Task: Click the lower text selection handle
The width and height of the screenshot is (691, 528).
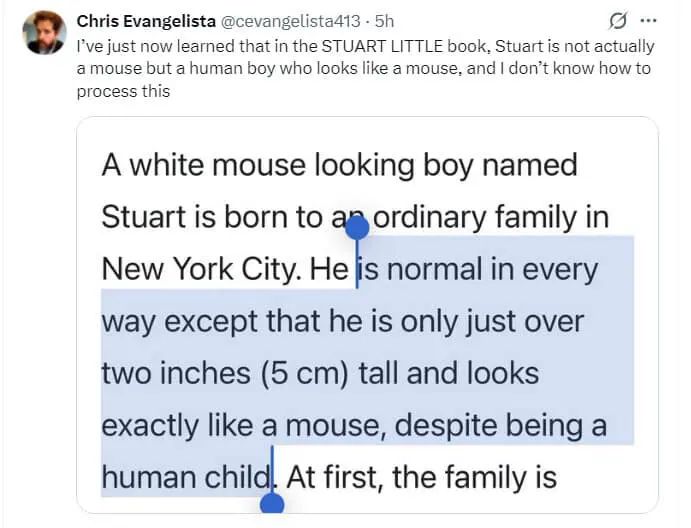Action: [272, 505]
